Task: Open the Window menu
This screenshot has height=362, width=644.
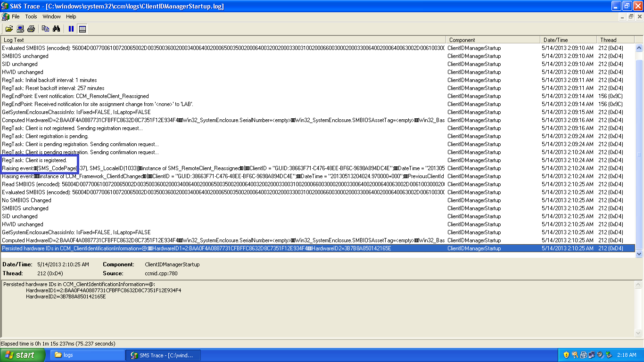Action: (51, 16)
